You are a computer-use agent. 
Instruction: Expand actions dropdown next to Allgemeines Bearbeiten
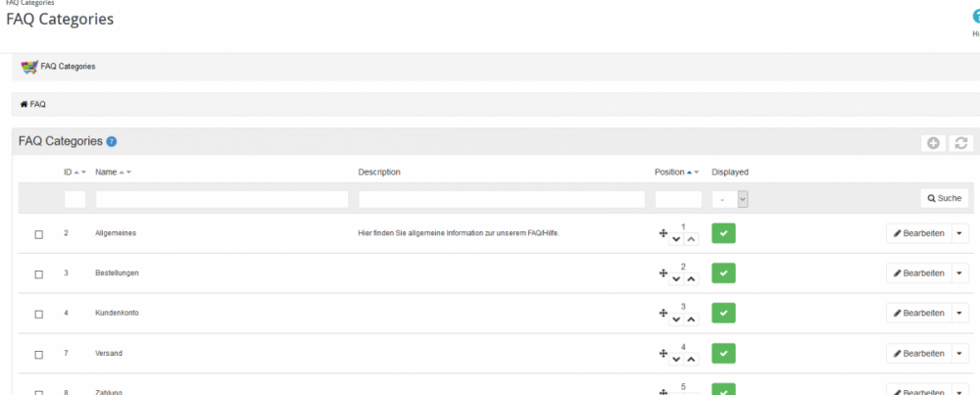(959, 233)
